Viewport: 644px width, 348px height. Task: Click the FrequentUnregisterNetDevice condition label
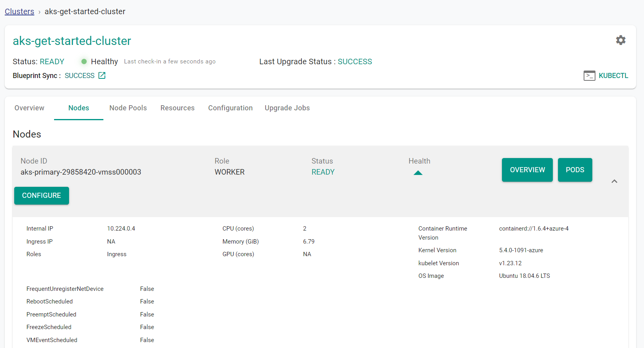(65, 289)
